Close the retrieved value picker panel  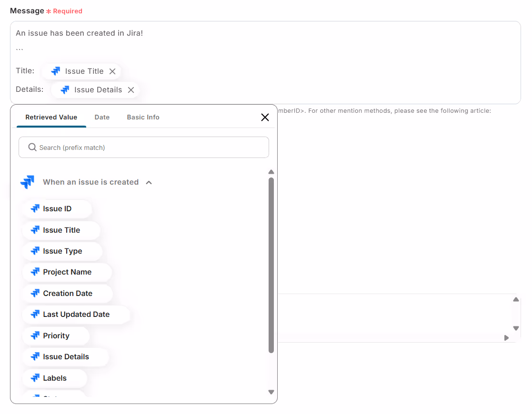pyautogui.click(x=265, y=118)
